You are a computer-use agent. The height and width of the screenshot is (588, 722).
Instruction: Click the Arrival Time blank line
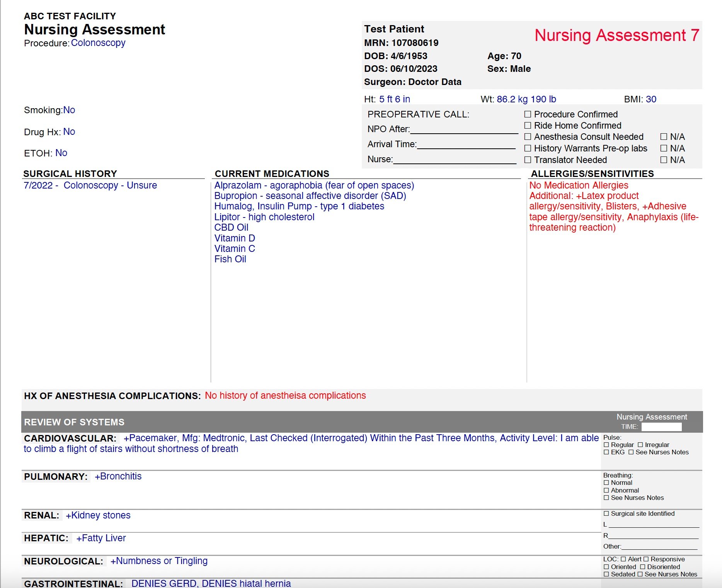(466, 145)
